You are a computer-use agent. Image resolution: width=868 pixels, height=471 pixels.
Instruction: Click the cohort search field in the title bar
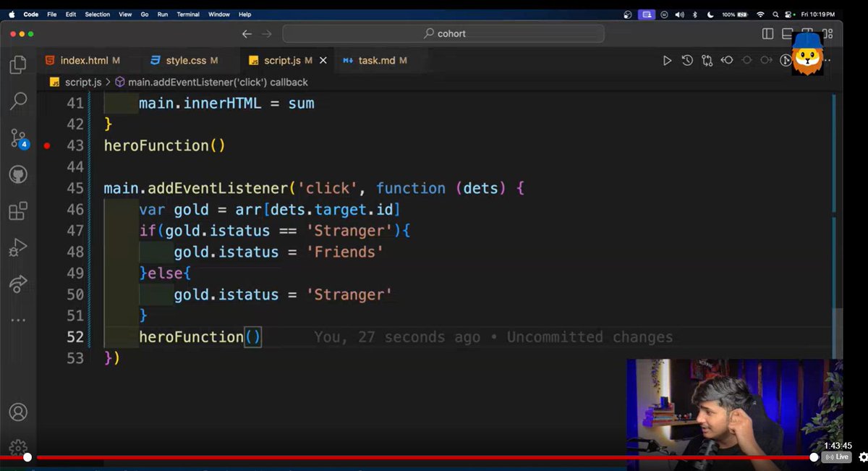[x=443, y=33]
